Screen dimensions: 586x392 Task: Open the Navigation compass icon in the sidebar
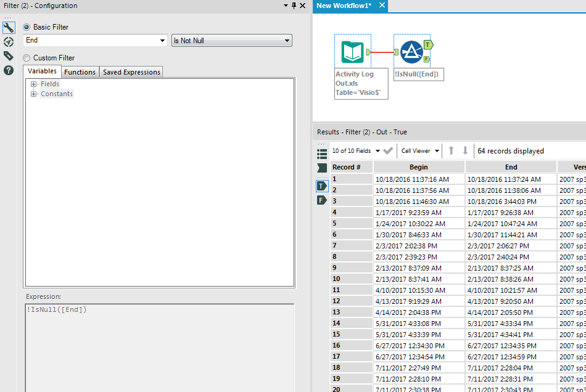9,42
